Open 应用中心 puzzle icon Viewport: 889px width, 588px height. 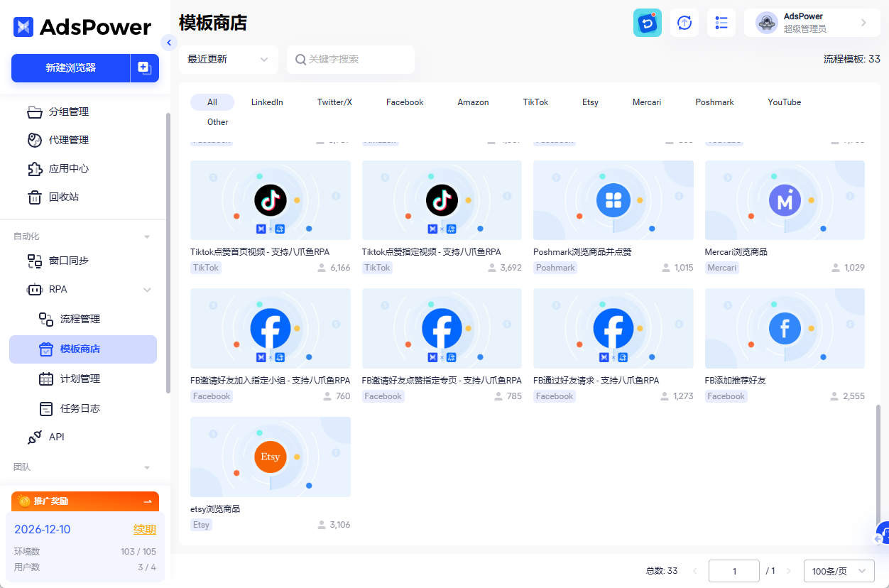point(35,168)
